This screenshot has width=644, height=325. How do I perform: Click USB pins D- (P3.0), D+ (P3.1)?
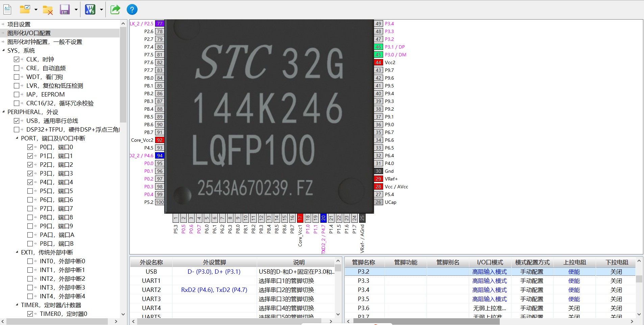[x=214, y=272]
